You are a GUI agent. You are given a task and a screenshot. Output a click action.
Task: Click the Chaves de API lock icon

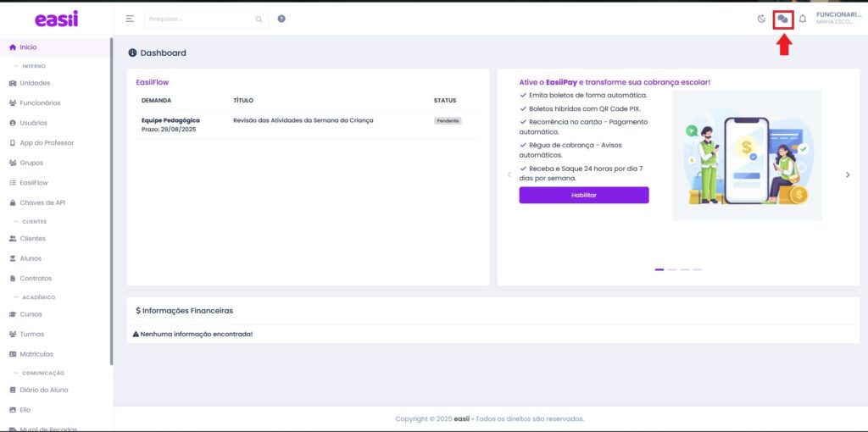coord(13,202)
